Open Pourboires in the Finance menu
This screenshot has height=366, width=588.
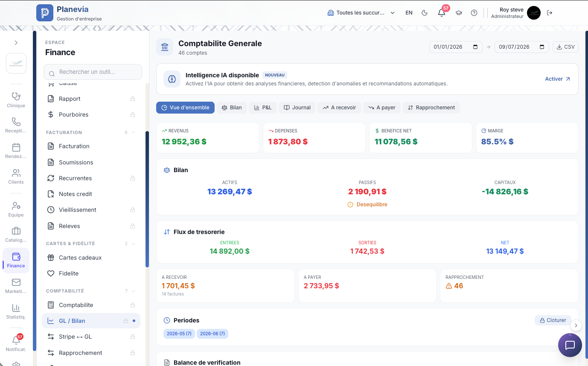(x=91, y=114)
